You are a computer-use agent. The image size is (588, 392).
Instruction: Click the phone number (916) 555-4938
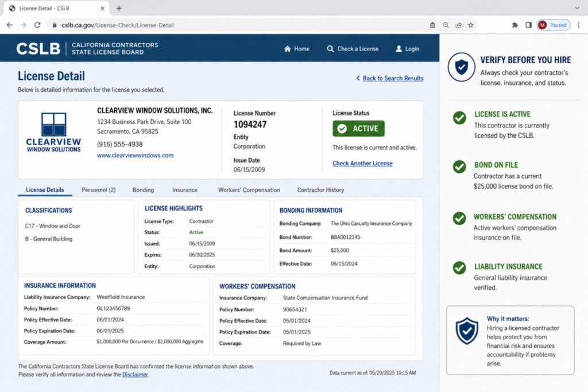(119, 144)
